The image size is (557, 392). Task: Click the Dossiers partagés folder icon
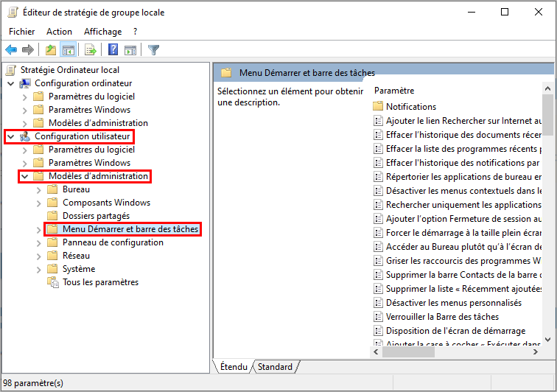pyautogui.click(x=52, y=216)
